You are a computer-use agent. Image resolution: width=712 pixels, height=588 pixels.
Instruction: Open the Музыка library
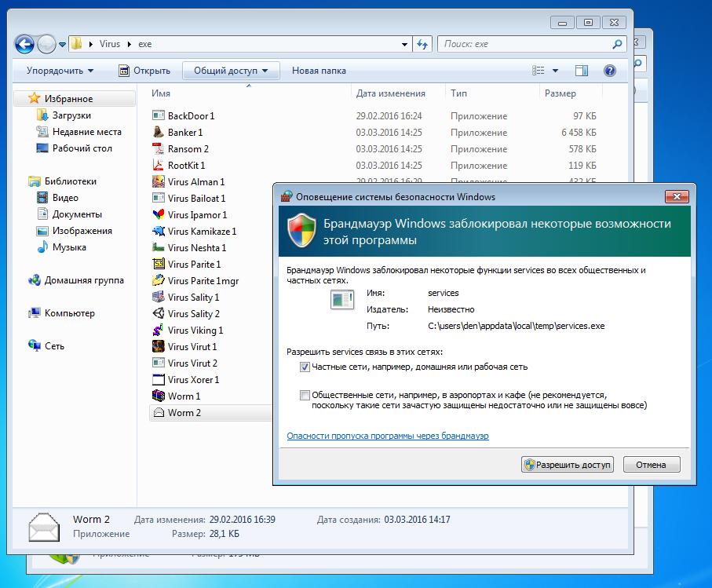[x=69, y=247]
